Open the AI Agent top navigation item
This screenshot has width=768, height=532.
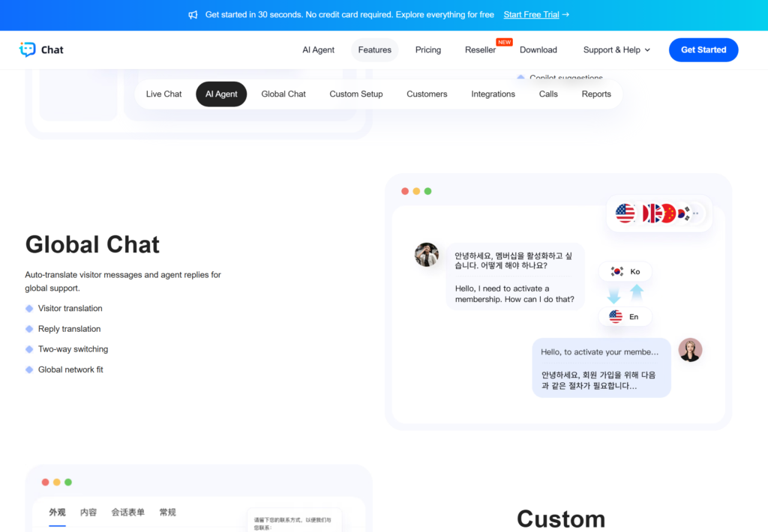[318, 50]
